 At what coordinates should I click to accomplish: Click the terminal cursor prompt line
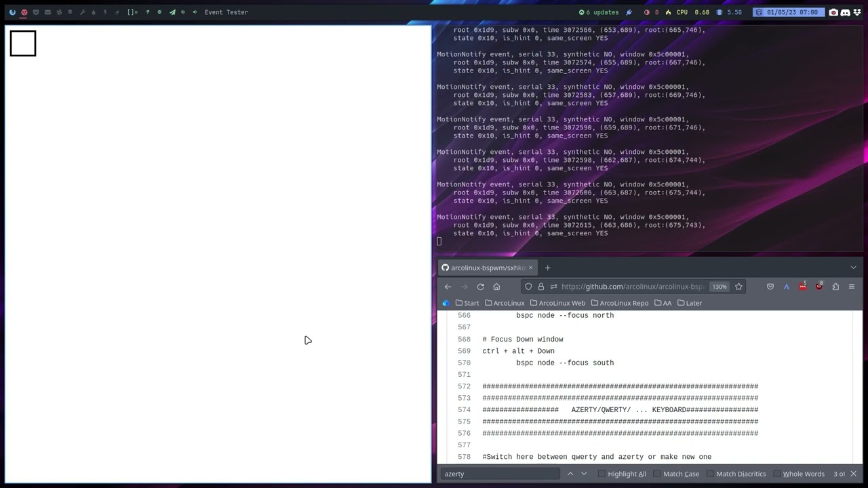pos(439,241)
